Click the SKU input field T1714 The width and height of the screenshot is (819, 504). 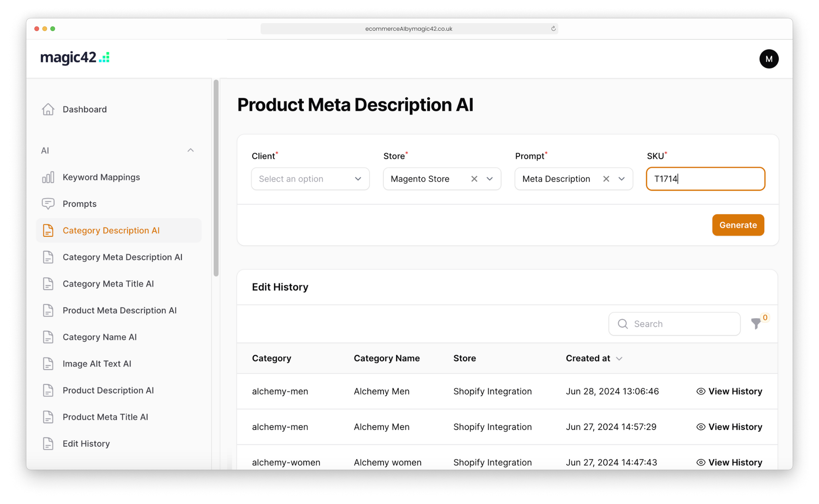coord(706,179)
